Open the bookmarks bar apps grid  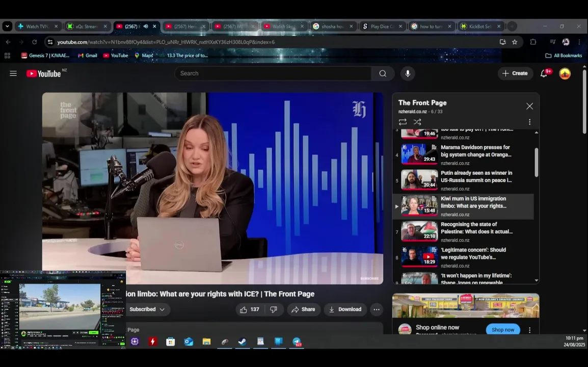click(7, 56)
